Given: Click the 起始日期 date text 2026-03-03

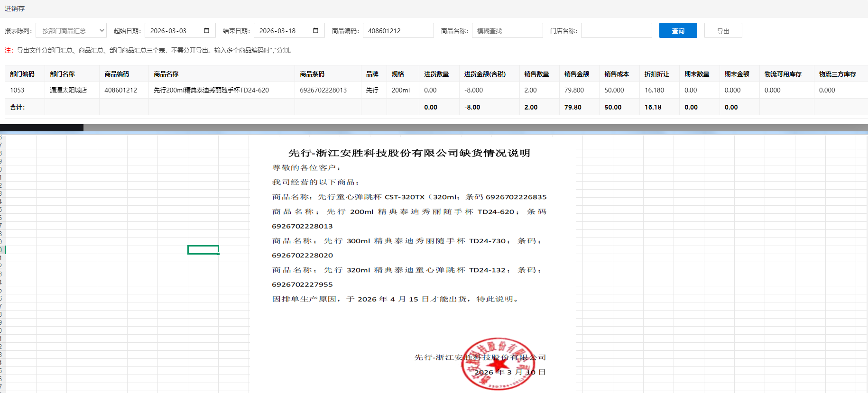Looking at the screenshot, I should point(168,31).
